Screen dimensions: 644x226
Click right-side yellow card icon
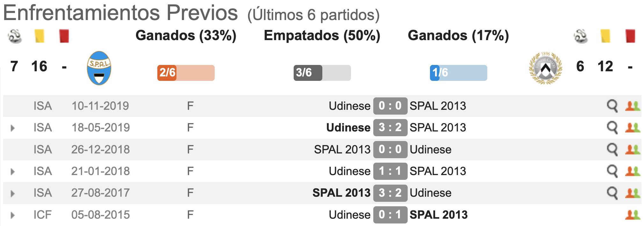tap(605, 36)
